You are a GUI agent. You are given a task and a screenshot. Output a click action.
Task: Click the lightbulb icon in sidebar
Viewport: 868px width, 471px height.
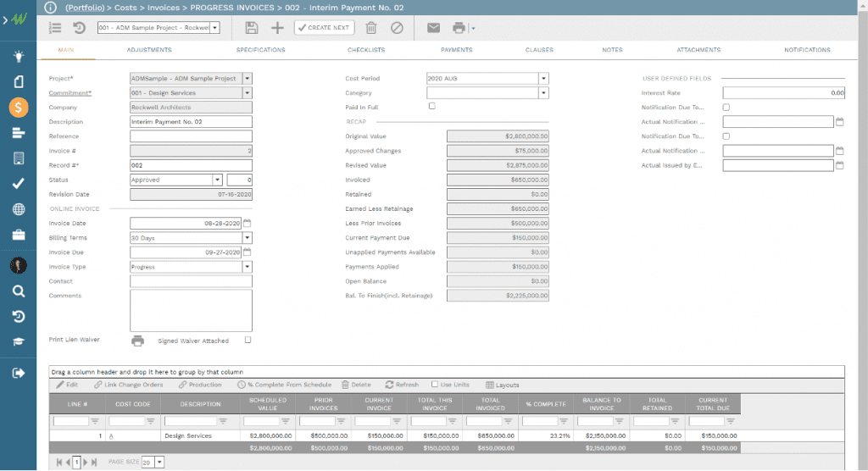[x=19, y=57]
